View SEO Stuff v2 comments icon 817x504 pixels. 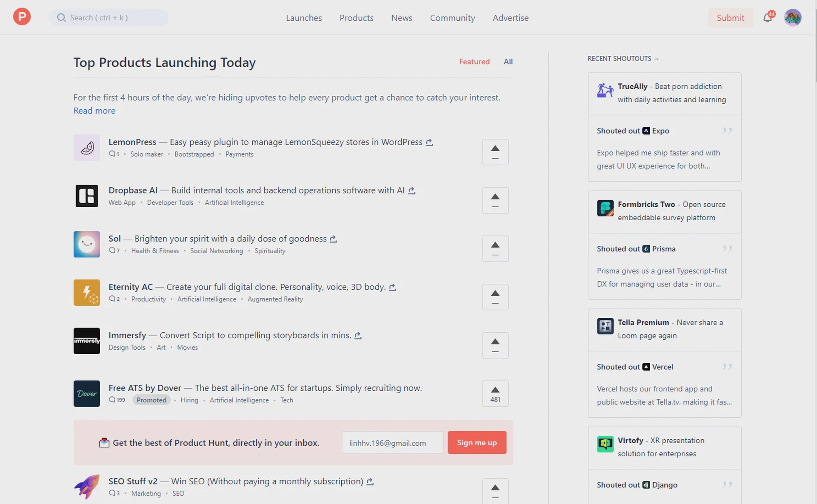(x=112, y=493)
